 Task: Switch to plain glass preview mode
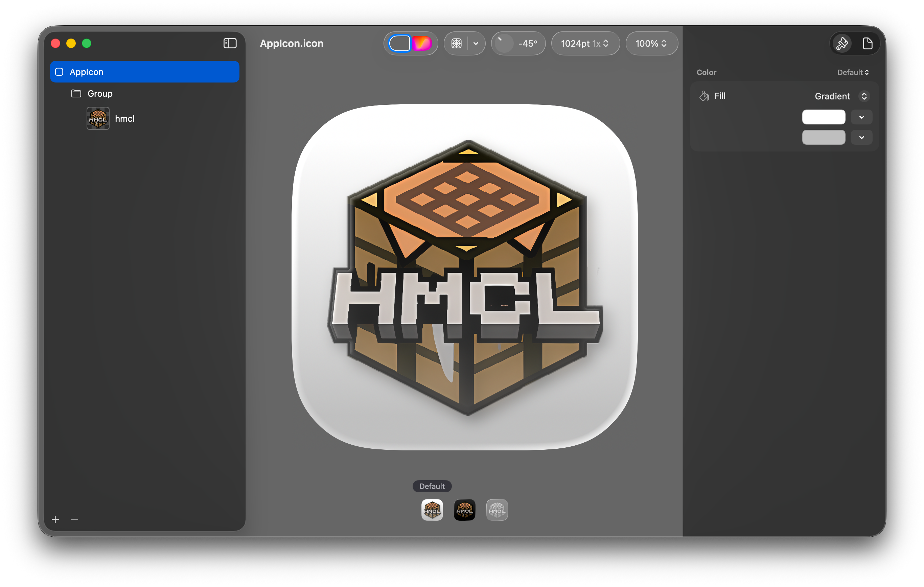click(x=399, y=43)
